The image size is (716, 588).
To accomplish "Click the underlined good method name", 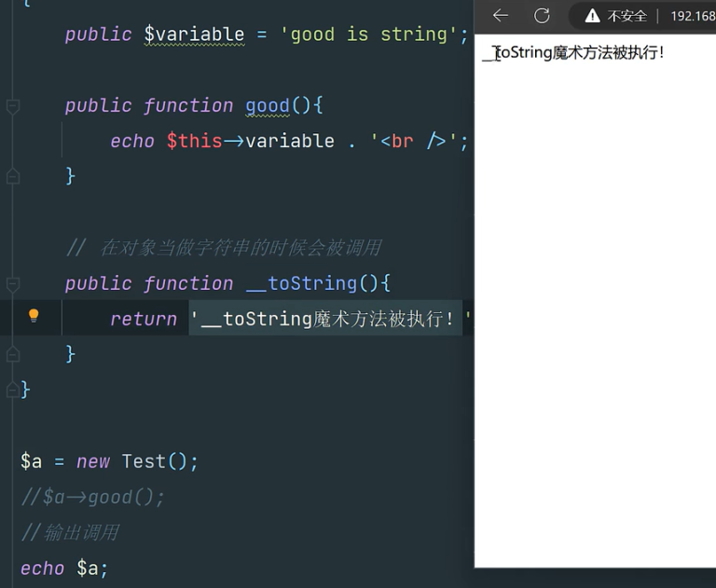I will 268,106.
